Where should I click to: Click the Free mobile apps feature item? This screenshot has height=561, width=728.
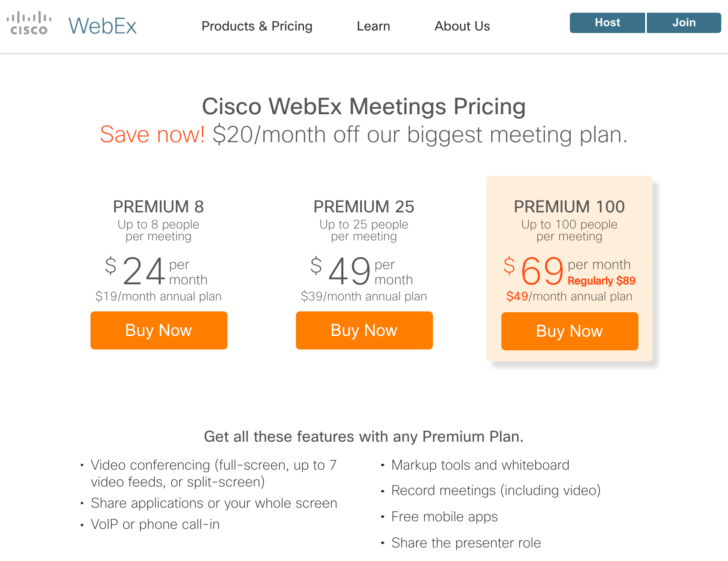445,517
